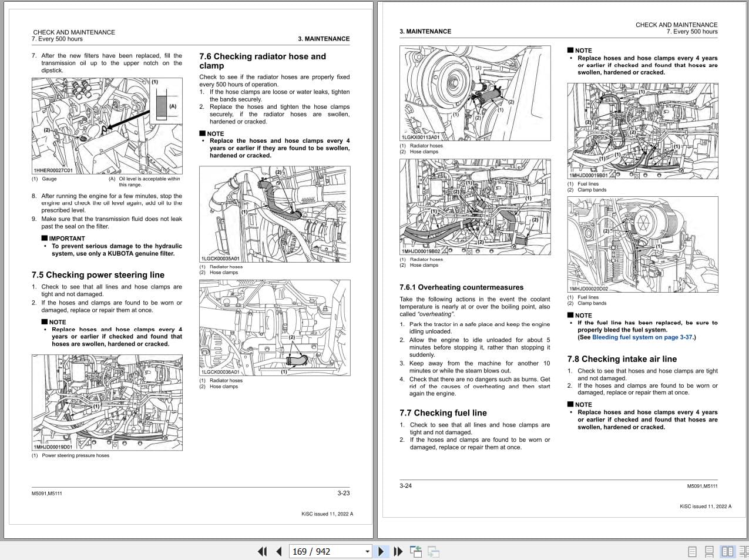Switch to single page view
The image size is (749, 560).
pos(692,551)
